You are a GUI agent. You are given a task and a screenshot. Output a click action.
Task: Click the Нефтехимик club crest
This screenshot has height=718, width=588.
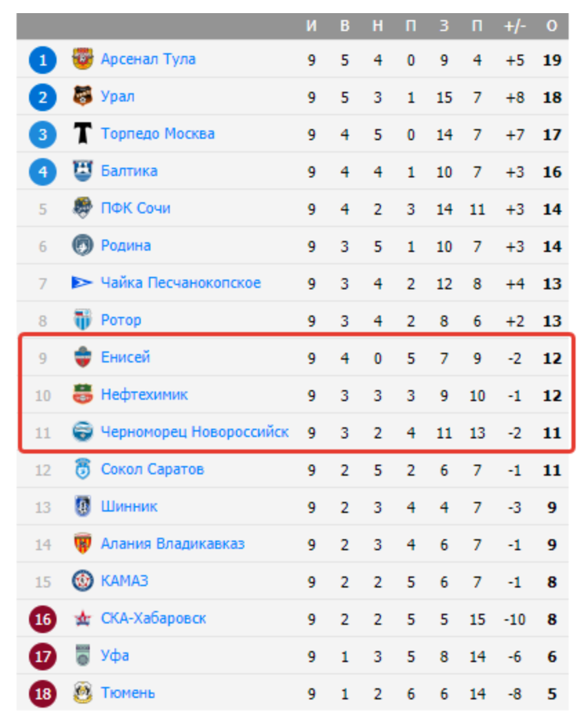(x=83, y=395)
